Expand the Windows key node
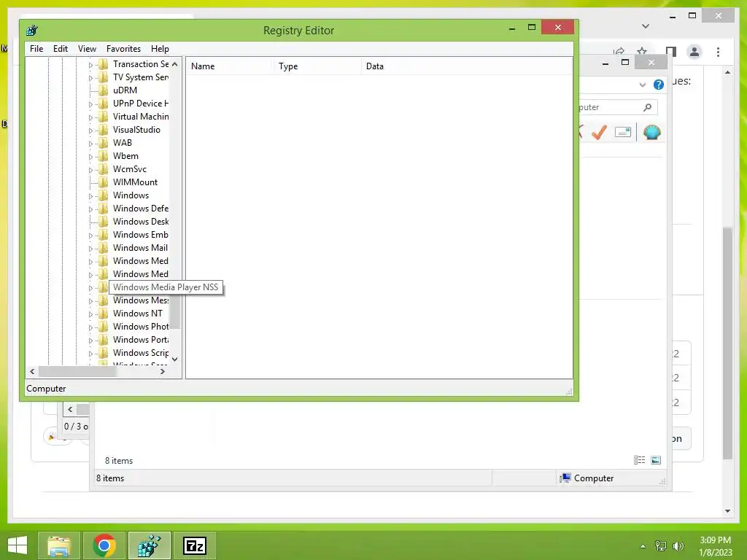This screenshot has height=560, width=747. (90, 196)
